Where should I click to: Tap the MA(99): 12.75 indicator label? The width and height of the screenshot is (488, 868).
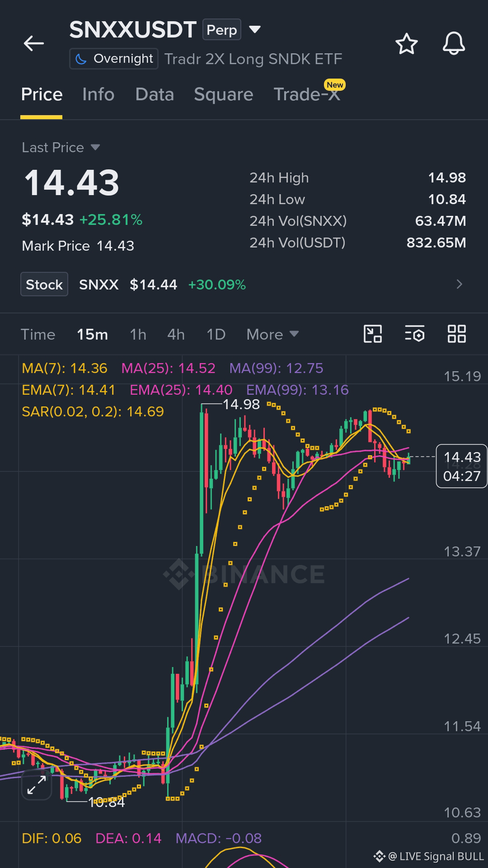tap(276, 368)
